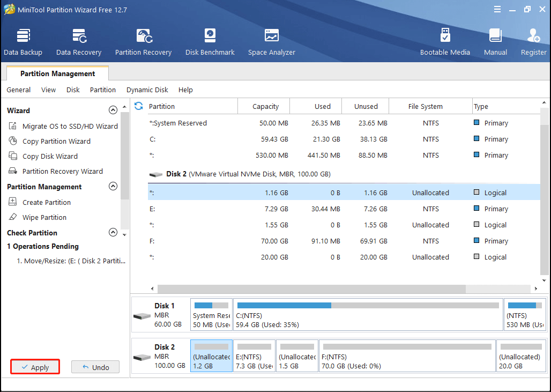Click the partition list scroll-left arrow
This screenshot has width=551, height=392.
coord(152,289)
